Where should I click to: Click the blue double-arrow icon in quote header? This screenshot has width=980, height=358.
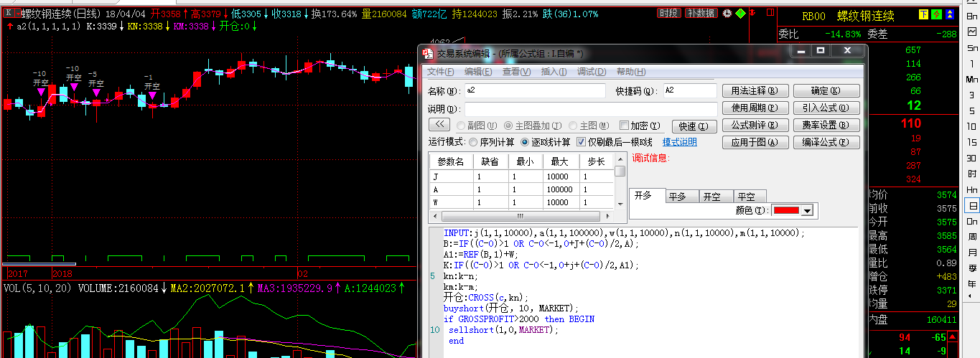[949, 15]
